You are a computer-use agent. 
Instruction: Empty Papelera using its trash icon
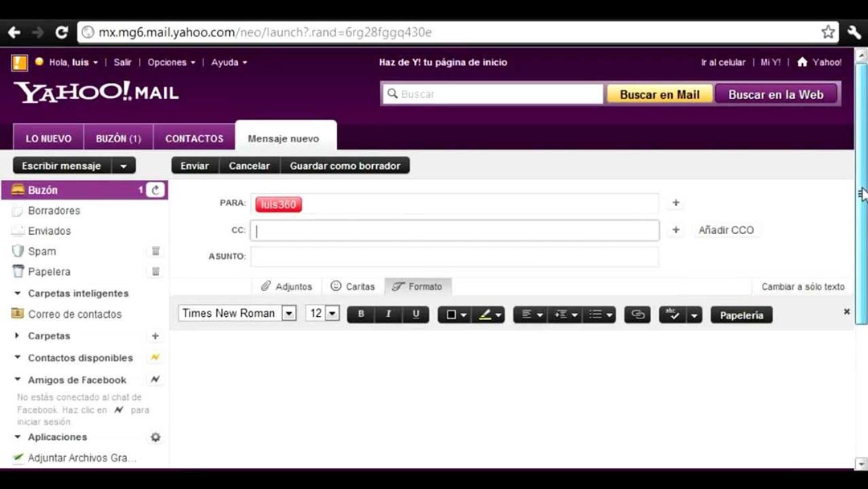tap(156, 271)
